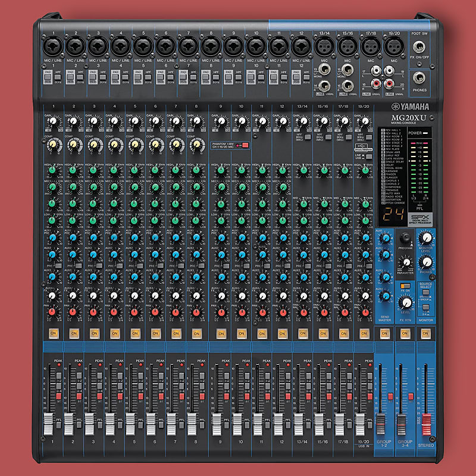Click the channel 6 white AUX4/FX knob
This screenshot has width=476, height=476.
coord(155,295)
